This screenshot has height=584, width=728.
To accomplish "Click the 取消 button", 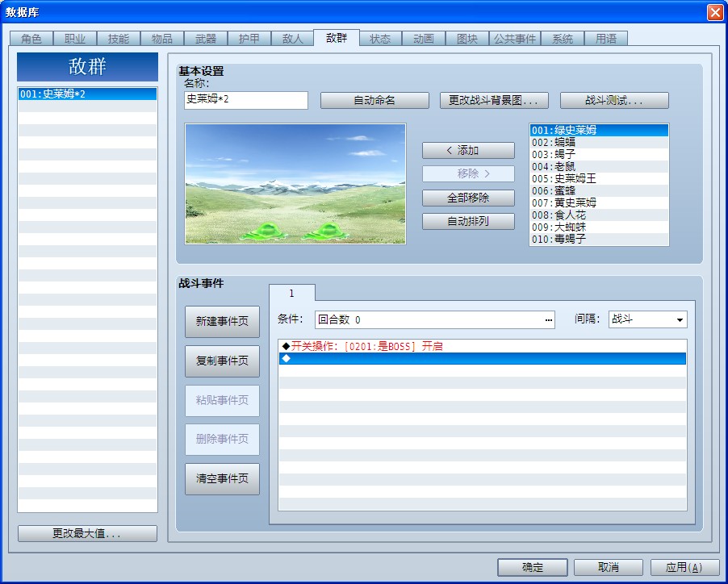I will coord(609,567).
